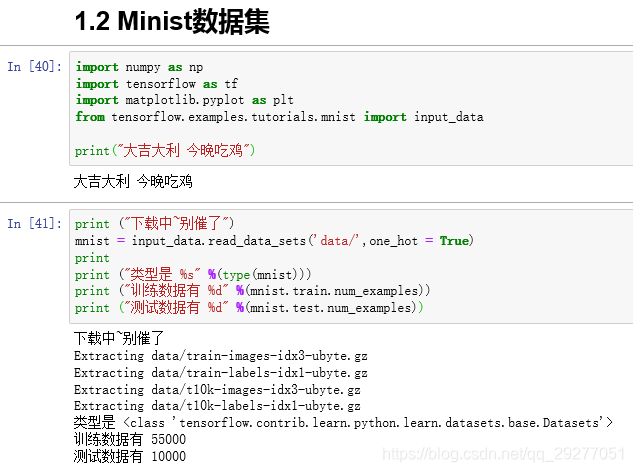Click the standalone "print" code line
This screenshot has height=472, width=633.
tap(92, 258)
